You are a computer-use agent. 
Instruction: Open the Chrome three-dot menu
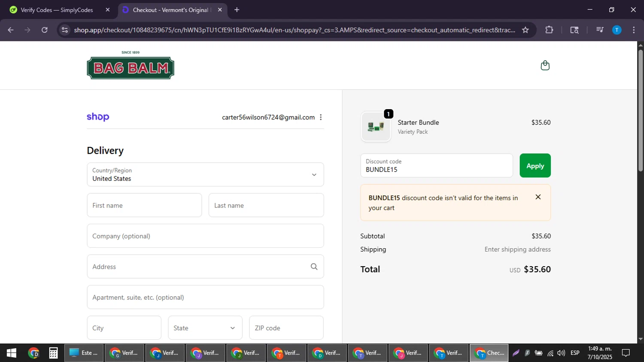click(634, 30)
